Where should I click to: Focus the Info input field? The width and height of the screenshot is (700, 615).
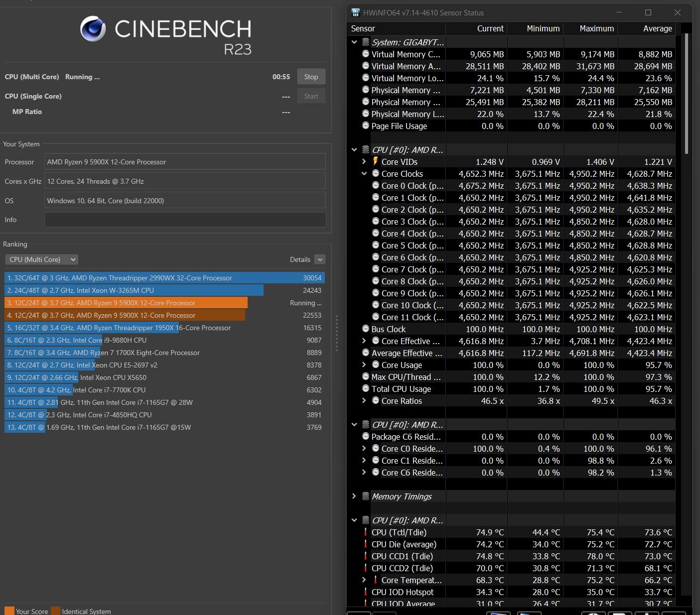[x=185, y=220]
